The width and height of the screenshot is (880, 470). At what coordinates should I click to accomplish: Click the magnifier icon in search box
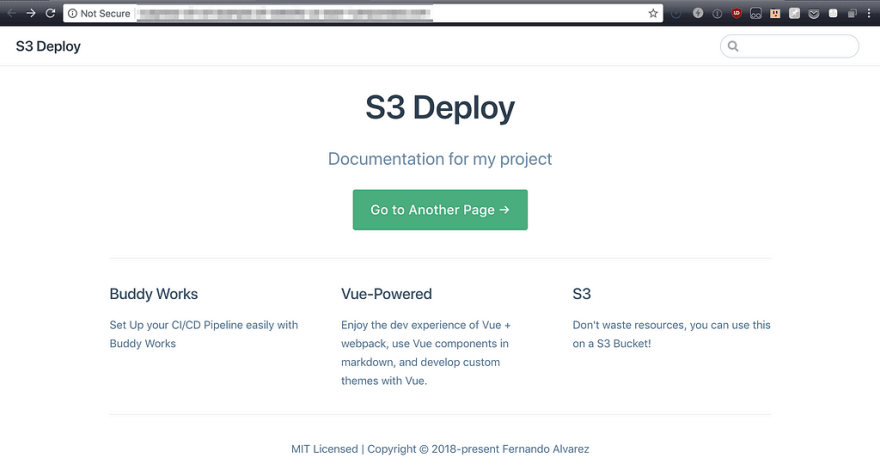733,46
